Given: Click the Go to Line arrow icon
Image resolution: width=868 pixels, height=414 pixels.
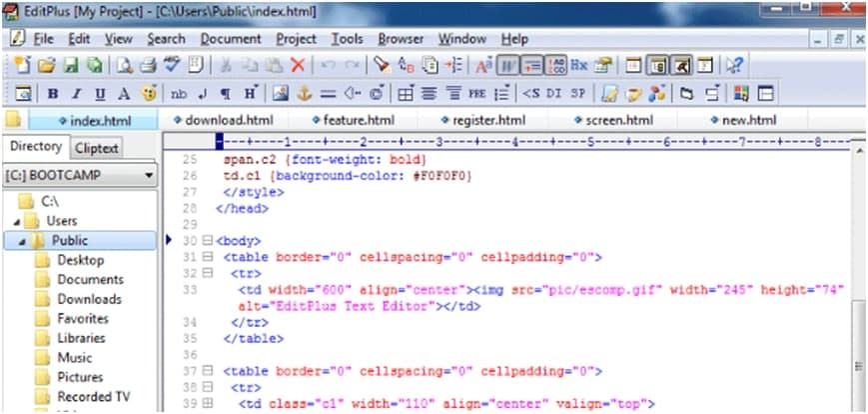Looking at the screenshot, I should 453,67.
